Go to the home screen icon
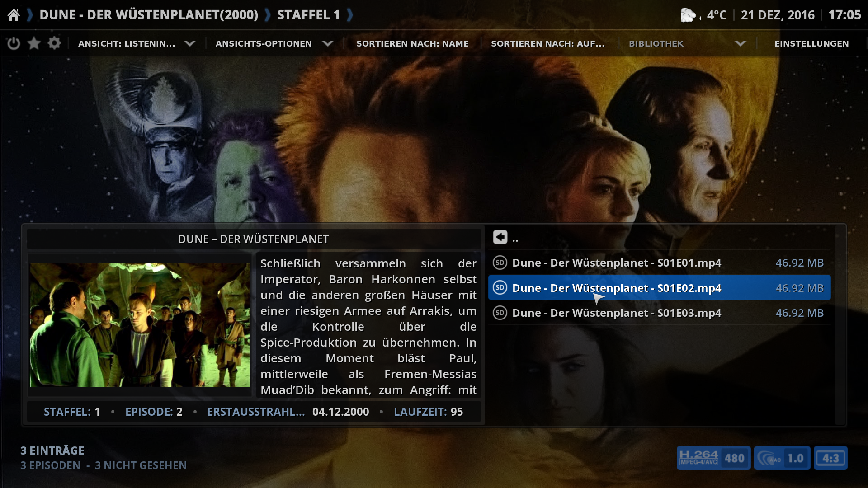Image resolution: width=868 pixels, height=488 pixels. tap(14, 15)
